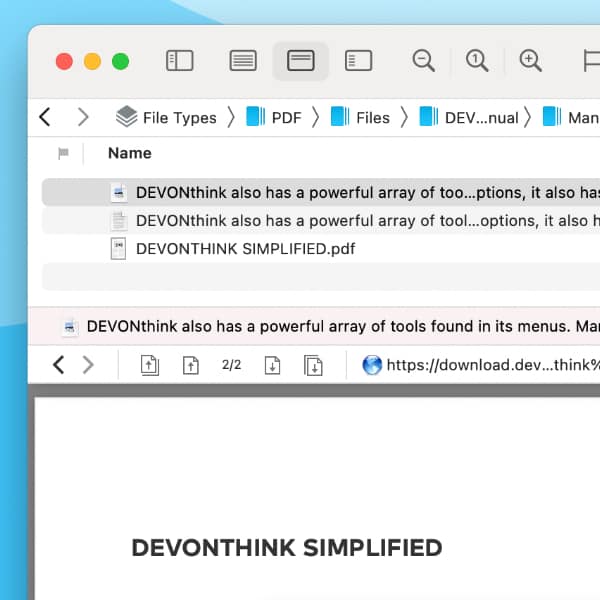Screen dimensions: 600x600
Task: Jump to last page of PDF
Action: [x=313, y=365]
